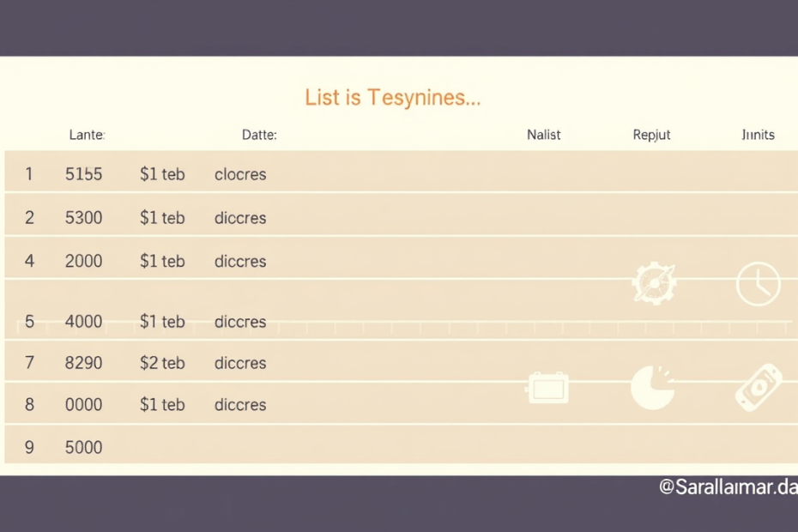
Task: Click the clock icon
Action: point(759,284)
